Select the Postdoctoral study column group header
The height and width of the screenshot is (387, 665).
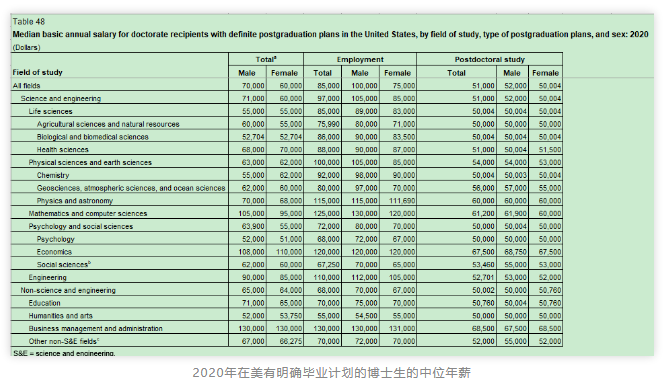click(489, 59)
